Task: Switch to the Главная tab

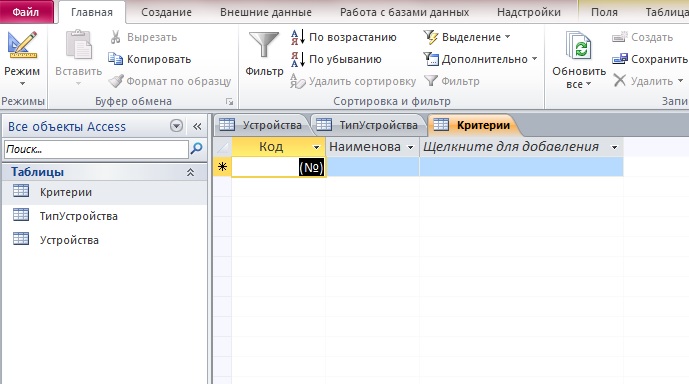Action: (x=92, y=12)
